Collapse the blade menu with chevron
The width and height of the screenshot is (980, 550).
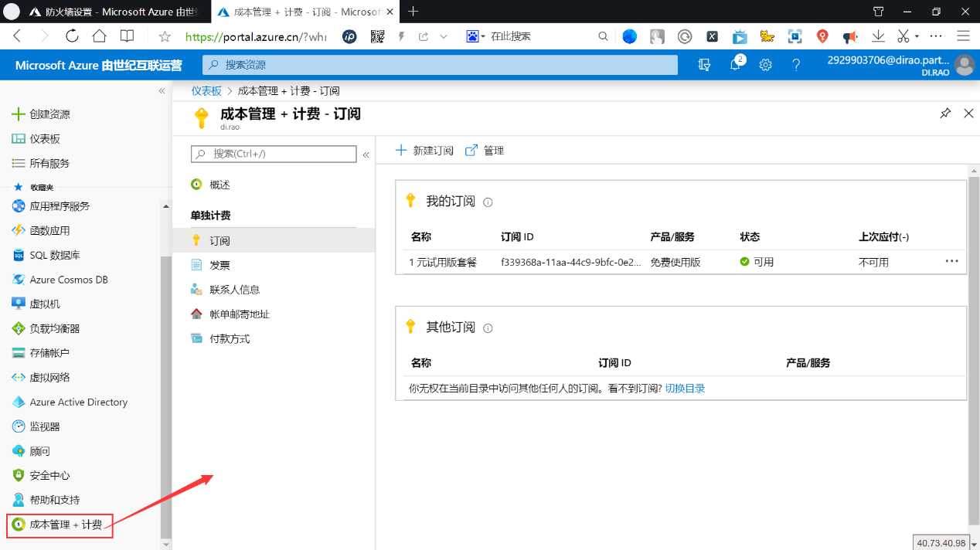[366, 154]
